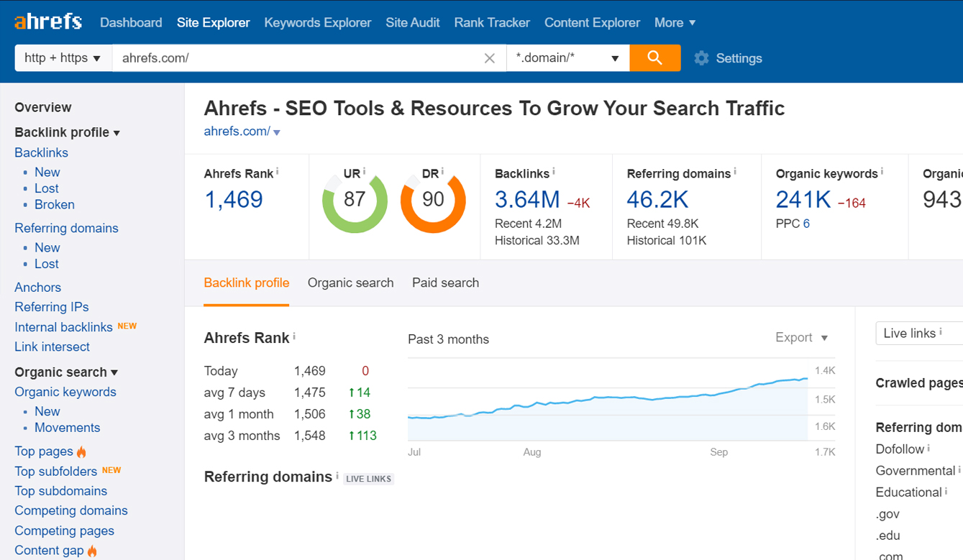Click the 'avg 3 months' rank row
963x560 pixels.
point(291,436)
